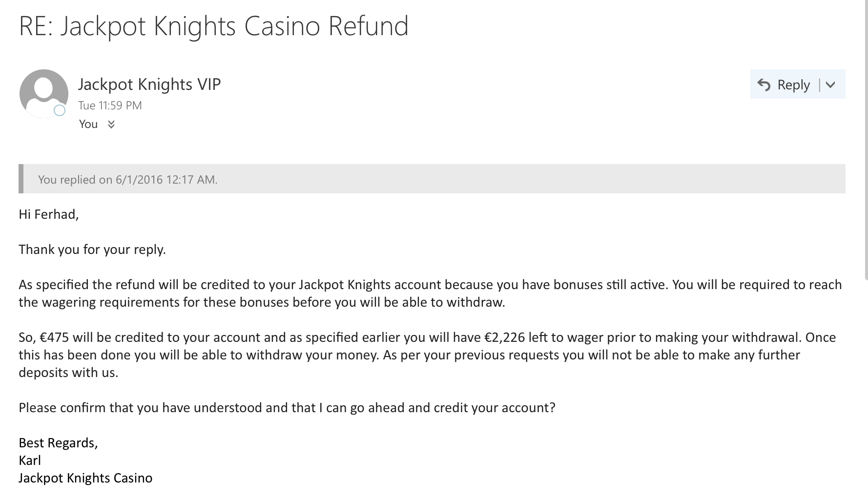Click the "Jackpot Knights Casino" signature line
The width and height of the screenshot is (868, 502).
pyautogui.click(x=85, y=478)
